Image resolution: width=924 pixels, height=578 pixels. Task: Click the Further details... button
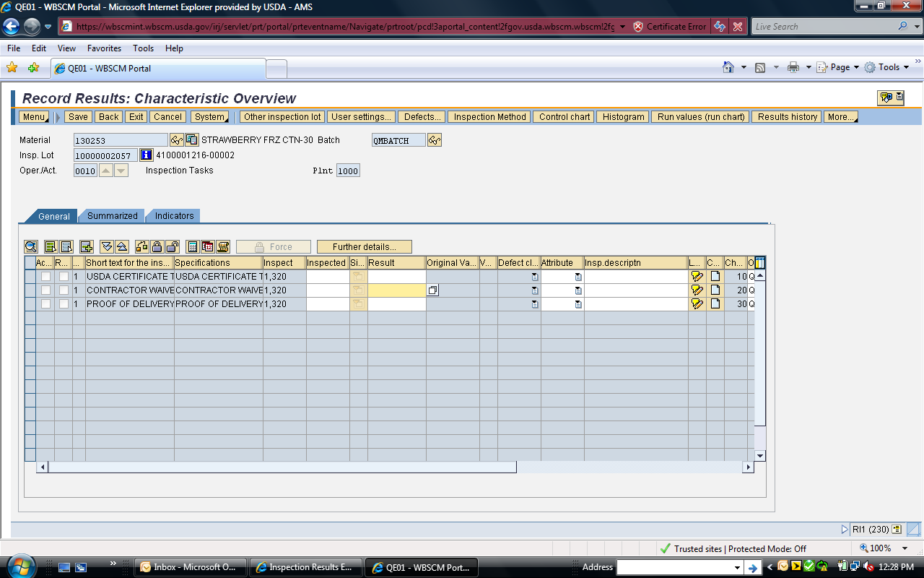(x=364, y=247)
